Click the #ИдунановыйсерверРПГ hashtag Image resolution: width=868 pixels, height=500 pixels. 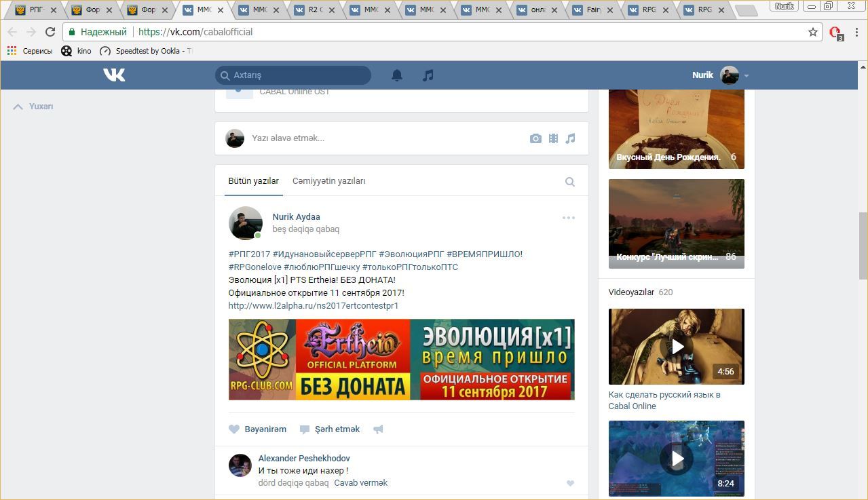(324, 254)
